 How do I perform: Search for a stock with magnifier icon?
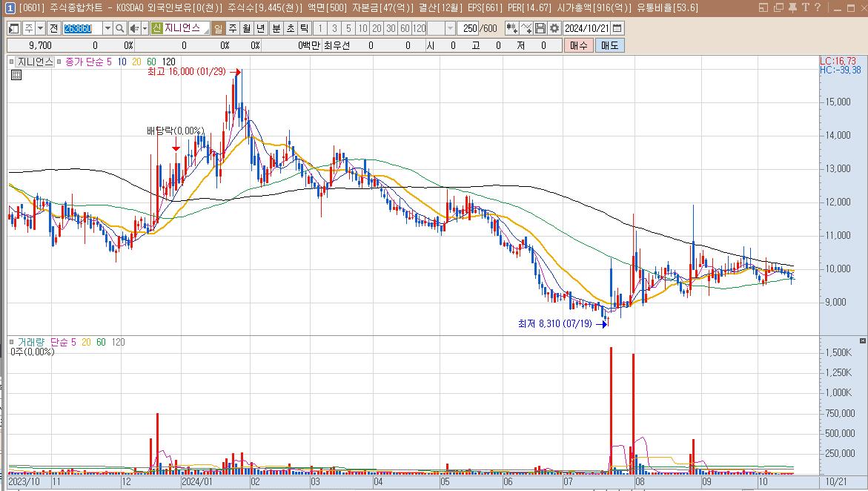(x=119, y=28)
